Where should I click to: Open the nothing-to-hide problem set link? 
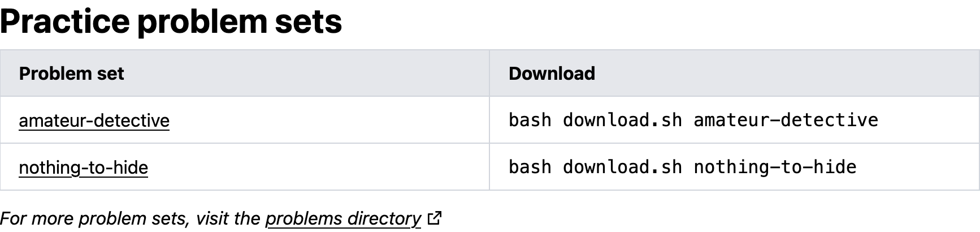tap(83, 167)
